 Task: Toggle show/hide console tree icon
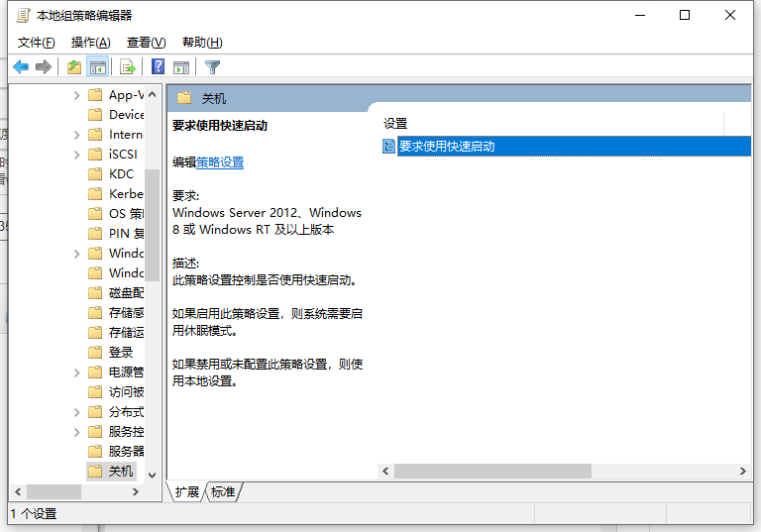click(x=97, y=67)
